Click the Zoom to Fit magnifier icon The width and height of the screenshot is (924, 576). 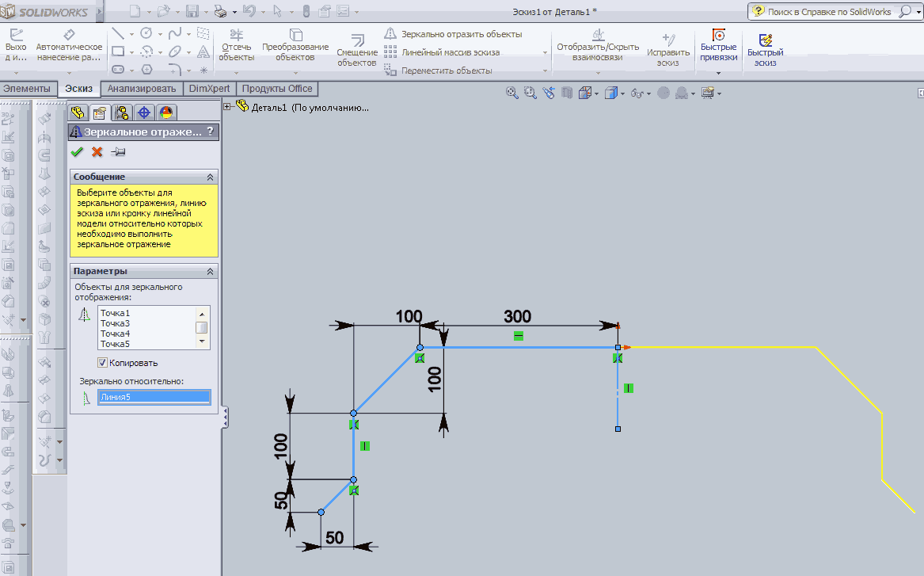pos(512,93)
